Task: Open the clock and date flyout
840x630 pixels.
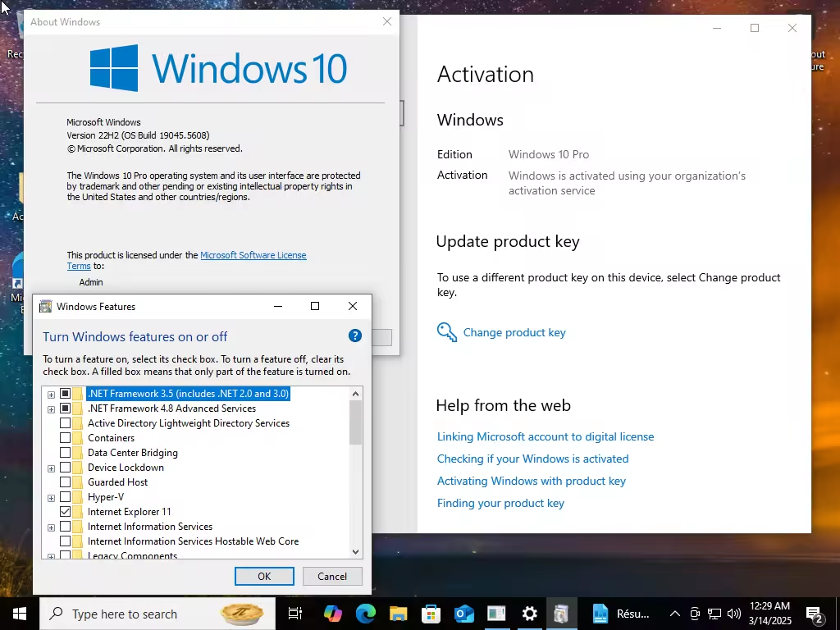Action: [769, 614]
